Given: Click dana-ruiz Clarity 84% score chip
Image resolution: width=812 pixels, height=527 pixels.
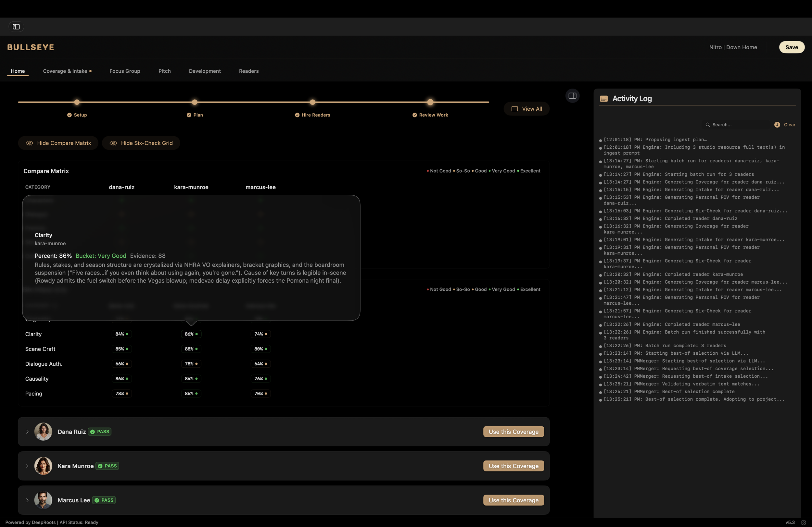Looking at the screenshot, I should pos(122,334).
